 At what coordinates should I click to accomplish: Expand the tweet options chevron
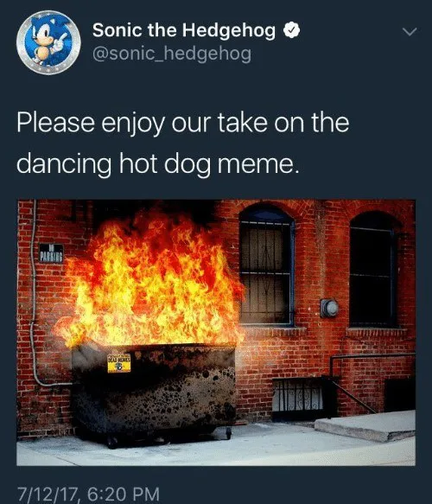tap(410, 31)
